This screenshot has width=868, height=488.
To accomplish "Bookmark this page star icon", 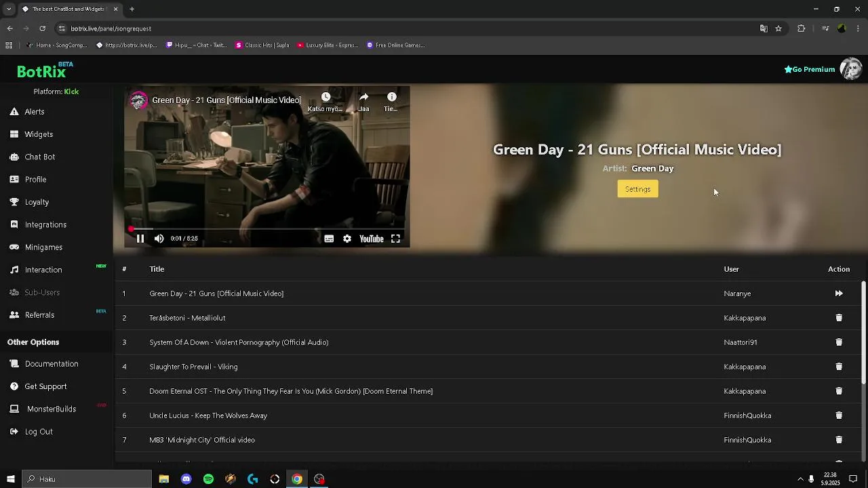I will [x=778, y=28].
